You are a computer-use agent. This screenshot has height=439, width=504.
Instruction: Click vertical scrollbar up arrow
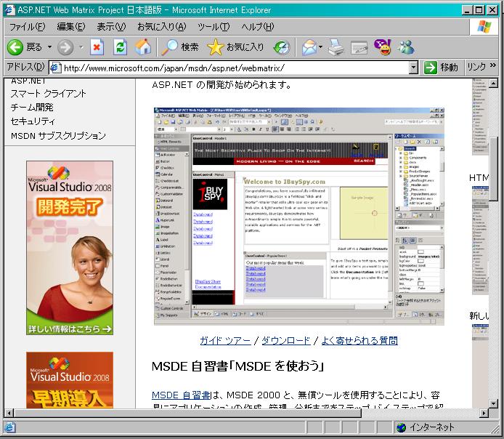tap(493, 84)
